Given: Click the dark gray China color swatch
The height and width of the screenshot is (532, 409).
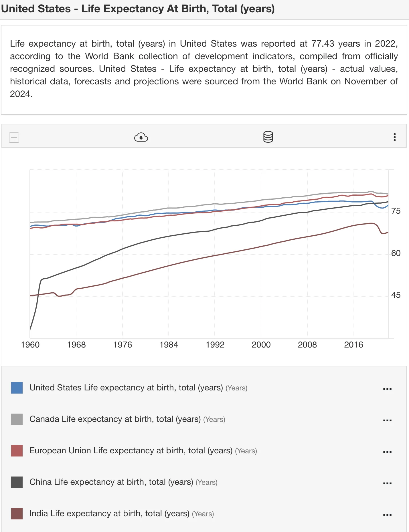Looking at the screenshot, I should pos(17,482).
